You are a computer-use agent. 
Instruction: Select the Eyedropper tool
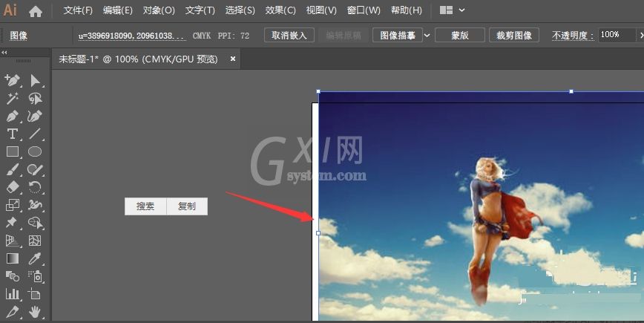[x=36, y=258]
